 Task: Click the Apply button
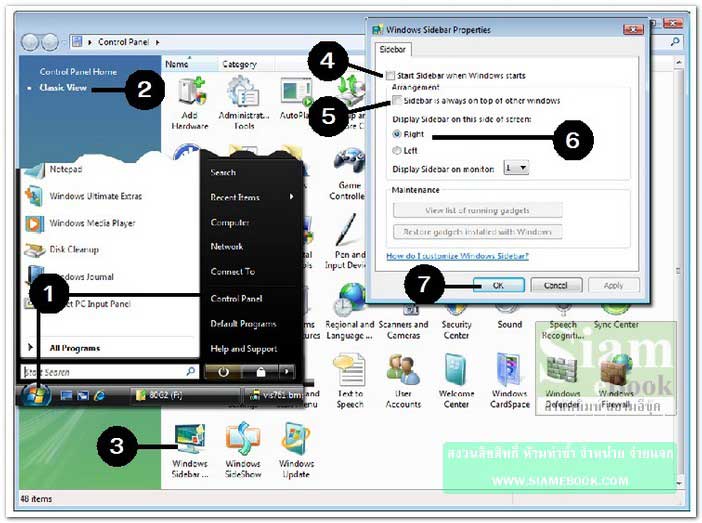(613, 285)
